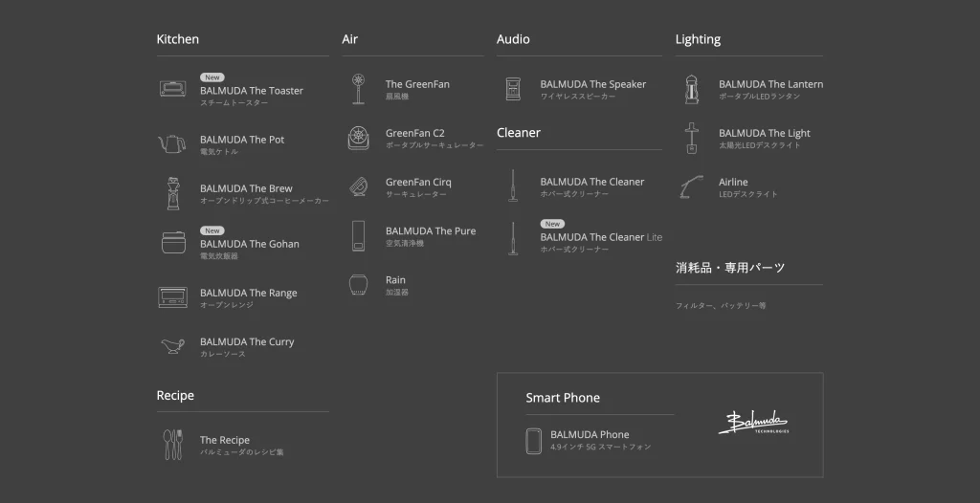Open the フィルター、バッテリー等 link
Viewport: 980px width, 503px height.
721,306
